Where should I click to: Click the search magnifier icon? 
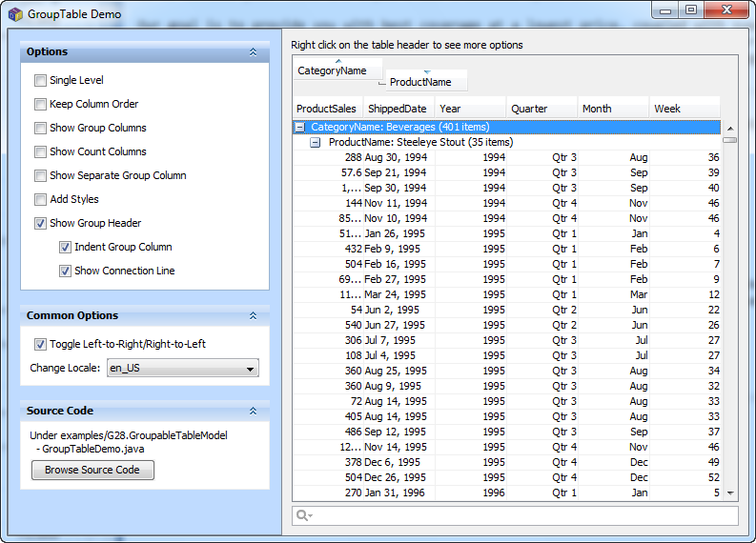(x=302, y=515)
